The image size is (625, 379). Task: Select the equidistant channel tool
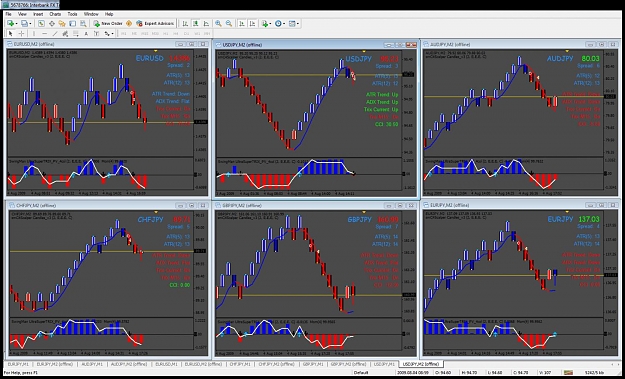[x=65, y=34]
